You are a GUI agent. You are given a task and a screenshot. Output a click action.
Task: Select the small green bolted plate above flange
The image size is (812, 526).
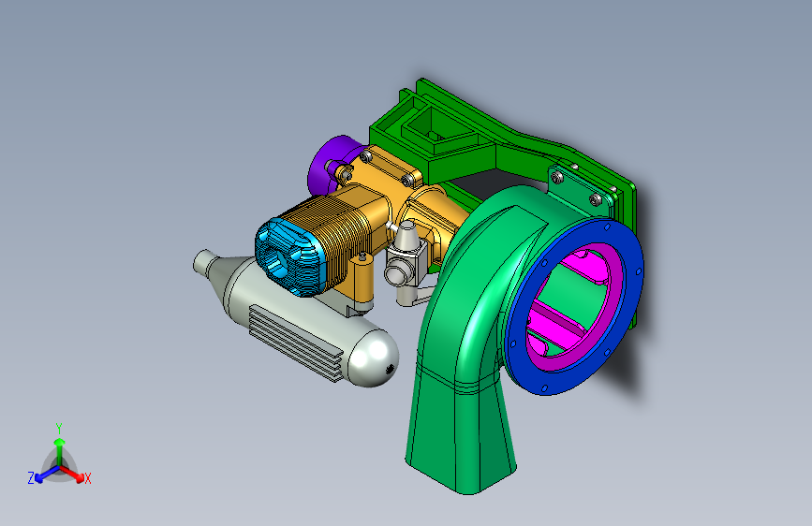coord(580,192)
